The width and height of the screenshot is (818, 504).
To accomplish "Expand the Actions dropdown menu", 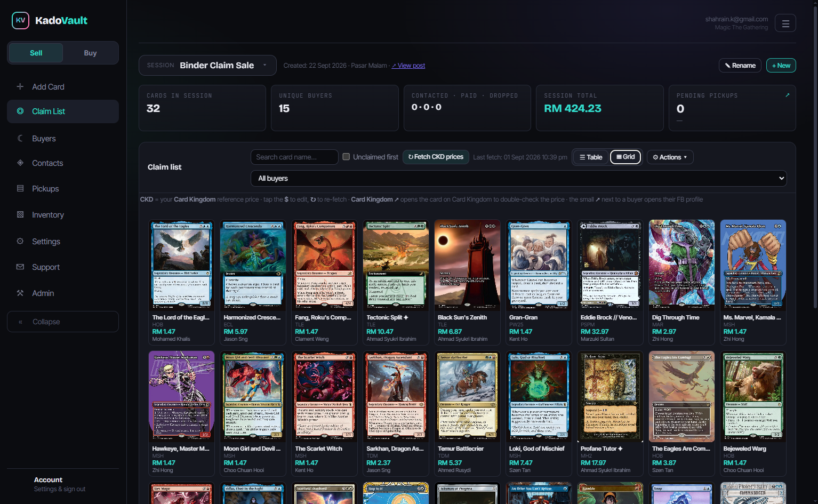I will [670, 157].
